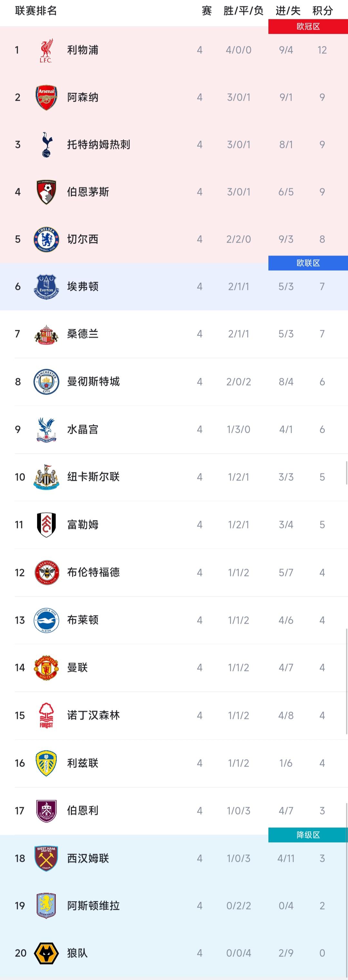Open the Aston Villa crest

46,906
